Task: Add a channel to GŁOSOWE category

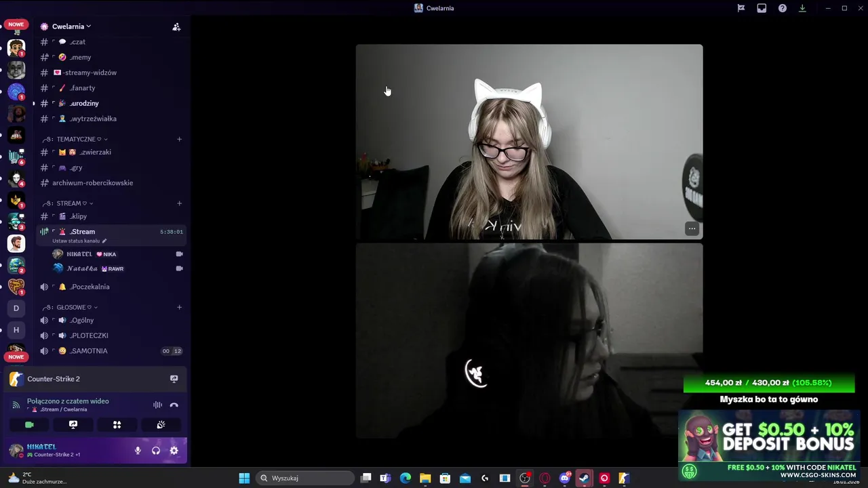Action: tap(179, 307)
